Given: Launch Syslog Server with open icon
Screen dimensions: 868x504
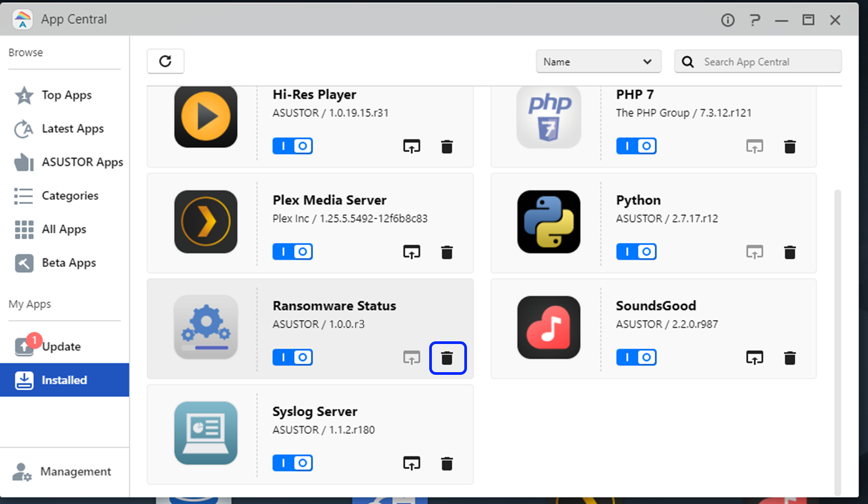Looking at the screenshot, I should tap(412, 464).
